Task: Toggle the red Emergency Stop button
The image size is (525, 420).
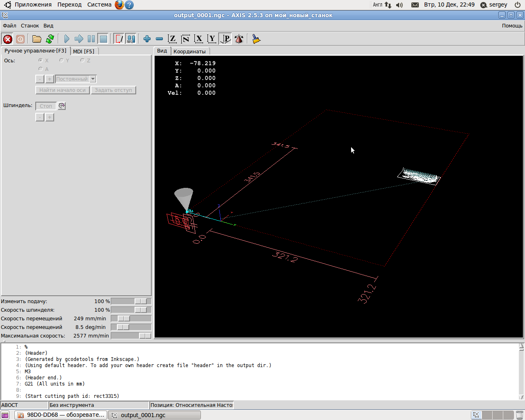Action: tap(7, 39)
